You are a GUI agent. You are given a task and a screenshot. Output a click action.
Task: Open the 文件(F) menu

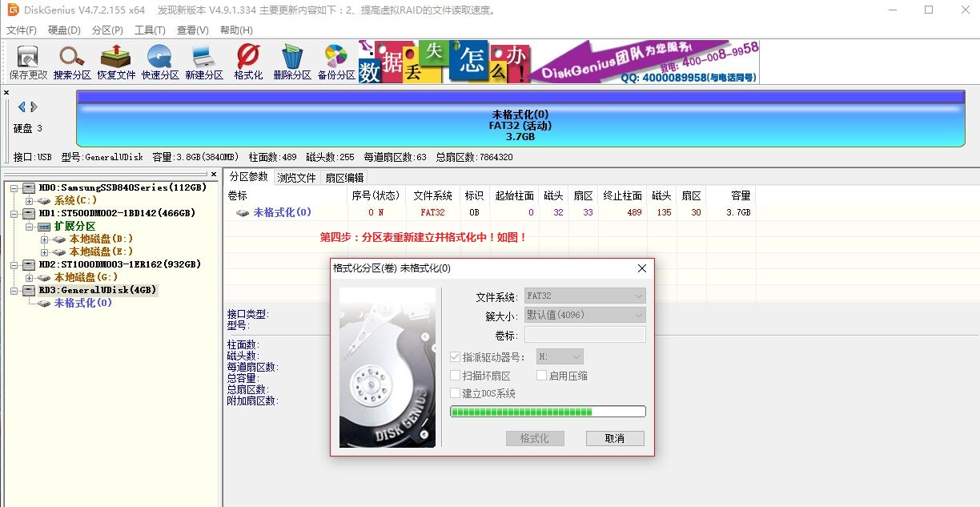22,30
